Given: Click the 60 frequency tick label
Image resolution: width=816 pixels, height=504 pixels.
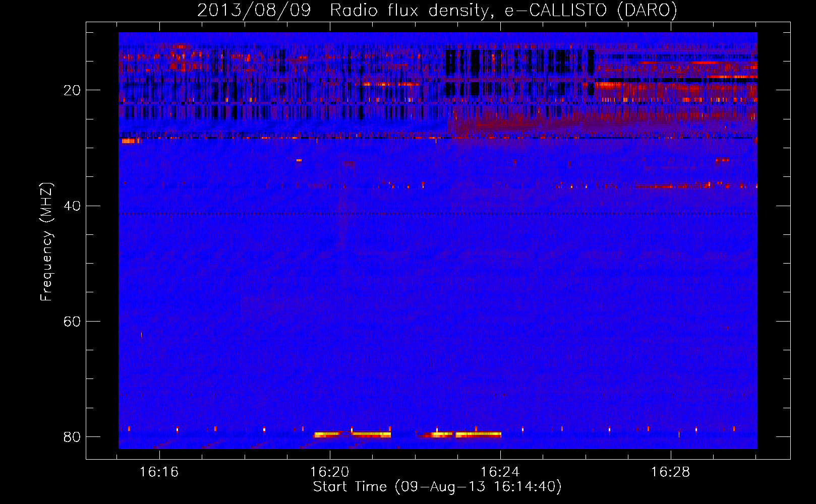Looking at the screenshot, I should [72, 322].
